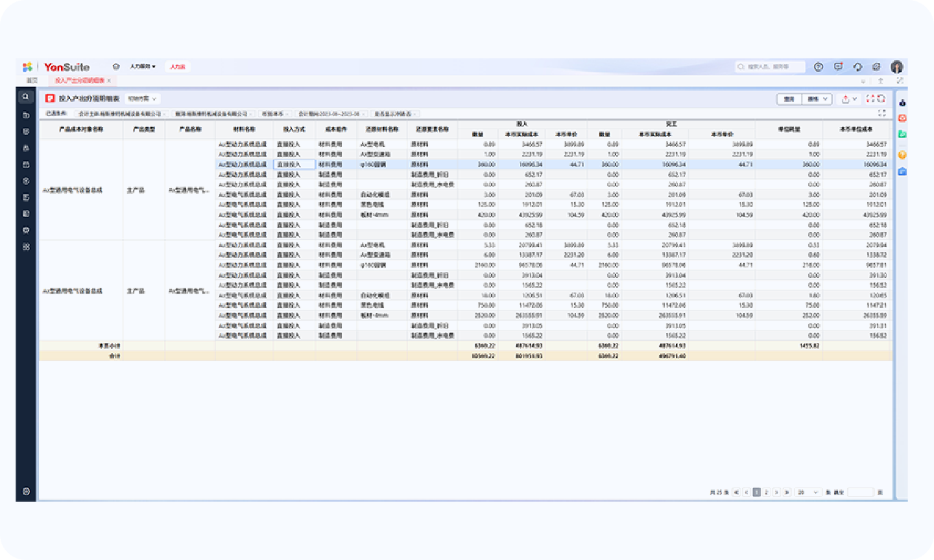
Task: Open the notifications message icon
Action: click(x=838, y=67)
